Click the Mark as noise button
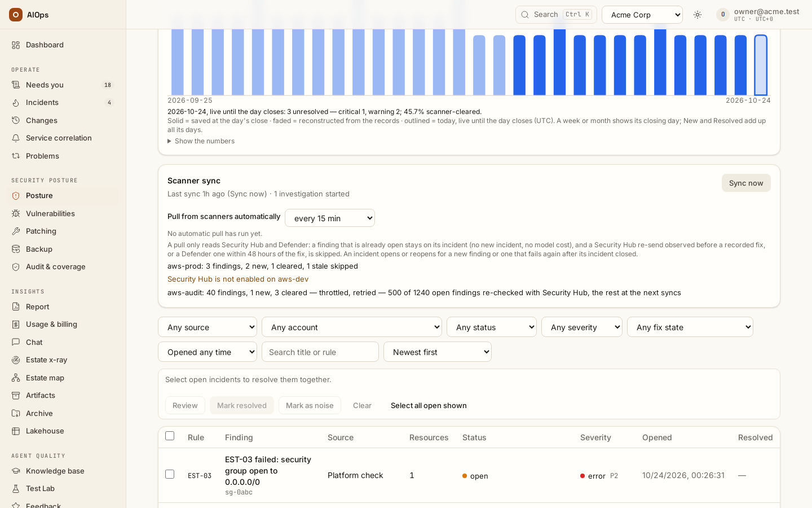 point(310,405)
